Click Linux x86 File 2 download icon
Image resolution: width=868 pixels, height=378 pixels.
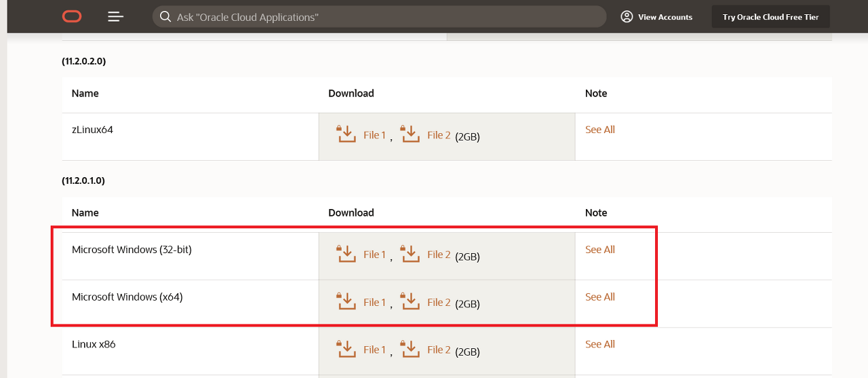click(410, 348)
